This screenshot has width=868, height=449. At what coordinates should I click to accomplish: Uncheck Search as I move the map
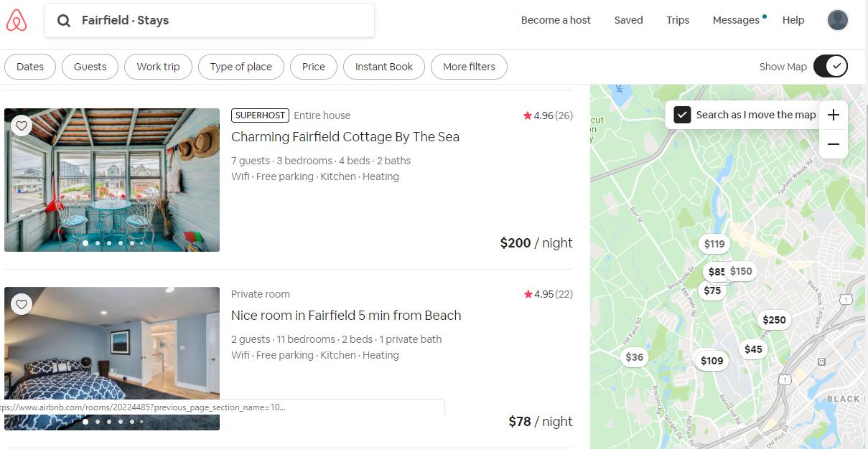click(x=682, y=114)
